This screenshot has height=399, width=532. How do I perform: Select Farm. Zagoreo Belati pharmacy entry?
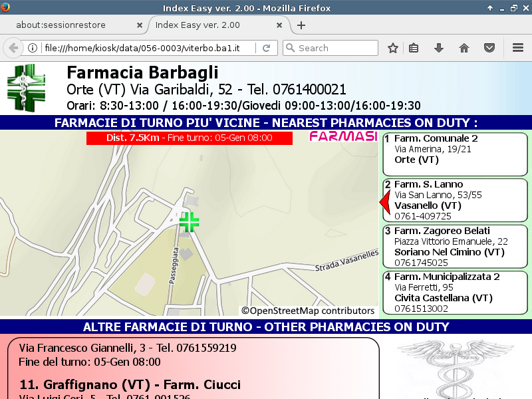tap(456, 246)
